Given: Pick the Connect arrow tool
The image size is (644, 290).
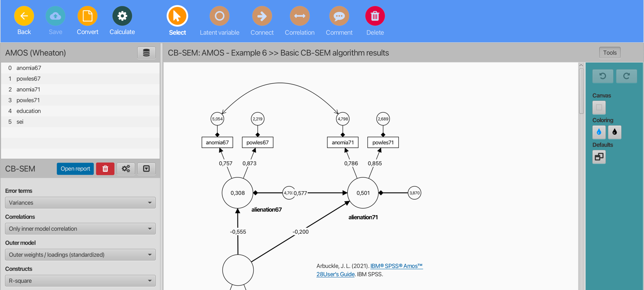Looking at the screenshot, I should [262, 16].
